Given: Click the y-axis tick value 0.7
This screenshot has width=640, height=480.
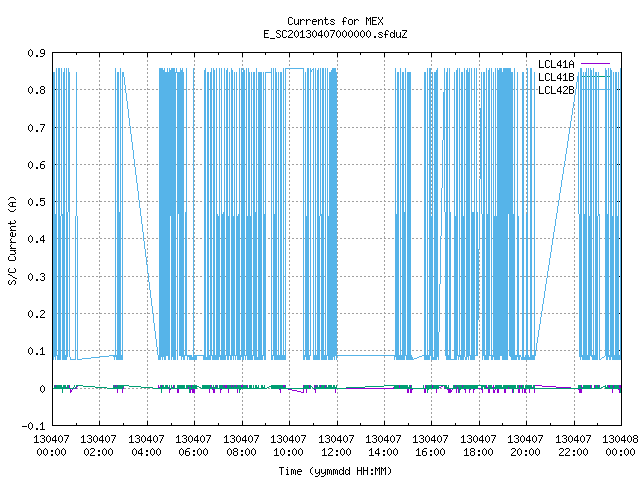Looking at the screenshot, I should 36,128.
